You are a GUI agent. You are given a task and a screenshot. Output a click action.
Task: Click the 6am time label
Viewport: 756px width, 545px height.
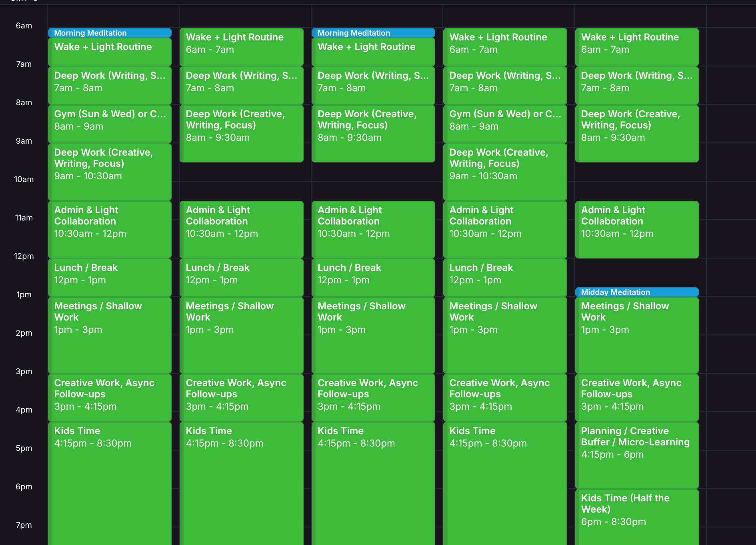[x=24, y=26]
